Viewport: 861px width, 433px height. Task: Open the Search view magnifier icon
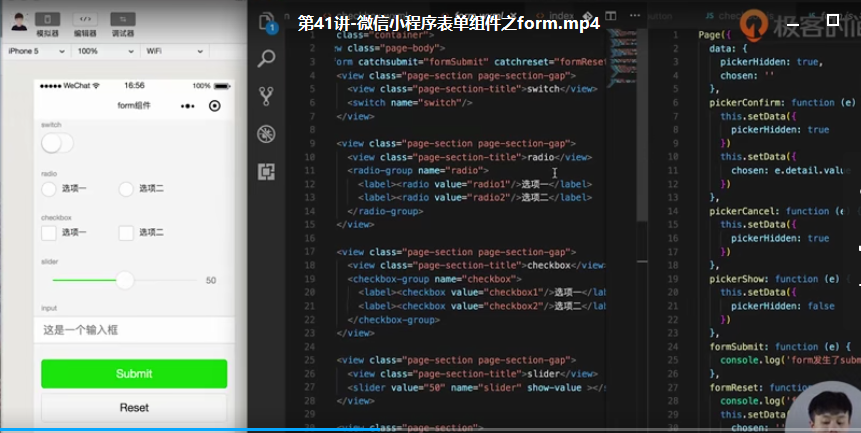pos(266,58)
